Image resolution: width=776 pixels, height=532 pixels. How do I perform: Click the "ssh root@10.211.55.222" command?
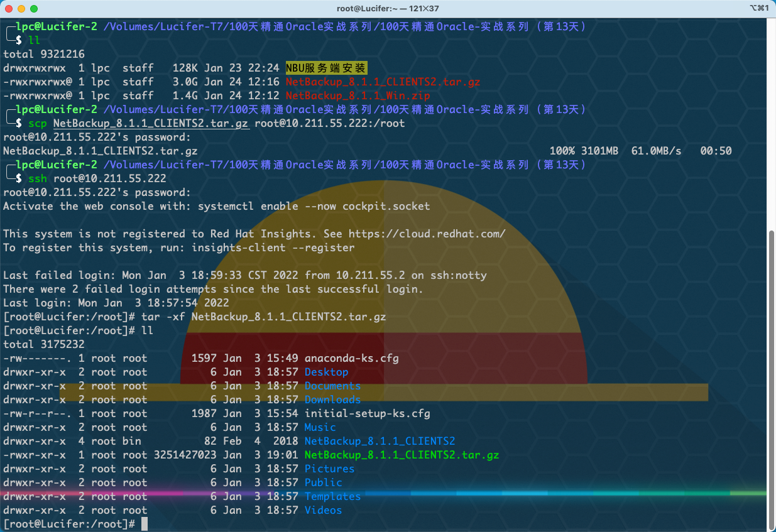point(97,178)
